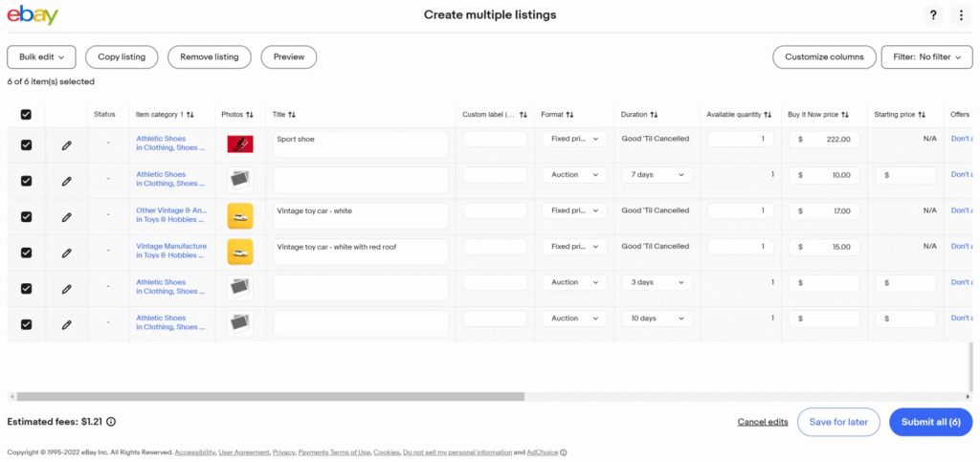Click the $17.00 Buy It Now price field
Viewport: 980px width, 462px height.
[x=824, y=211]
